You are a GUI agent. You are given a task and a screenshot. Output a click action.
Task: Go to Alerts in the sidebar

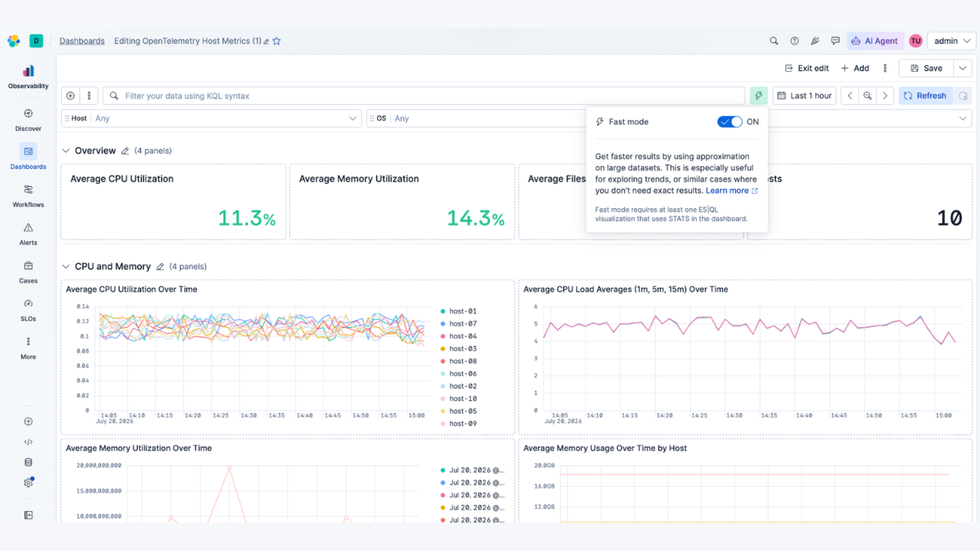pyautogui.click(x=28, y=233)
